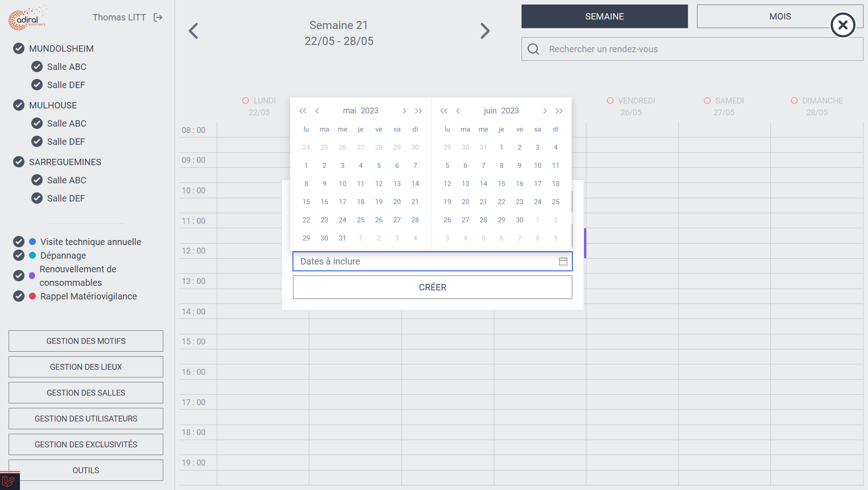This screenshot has width=868, height=490.
Task: Click the logout icon next to Thomas LITT
Action: (158, 17)
